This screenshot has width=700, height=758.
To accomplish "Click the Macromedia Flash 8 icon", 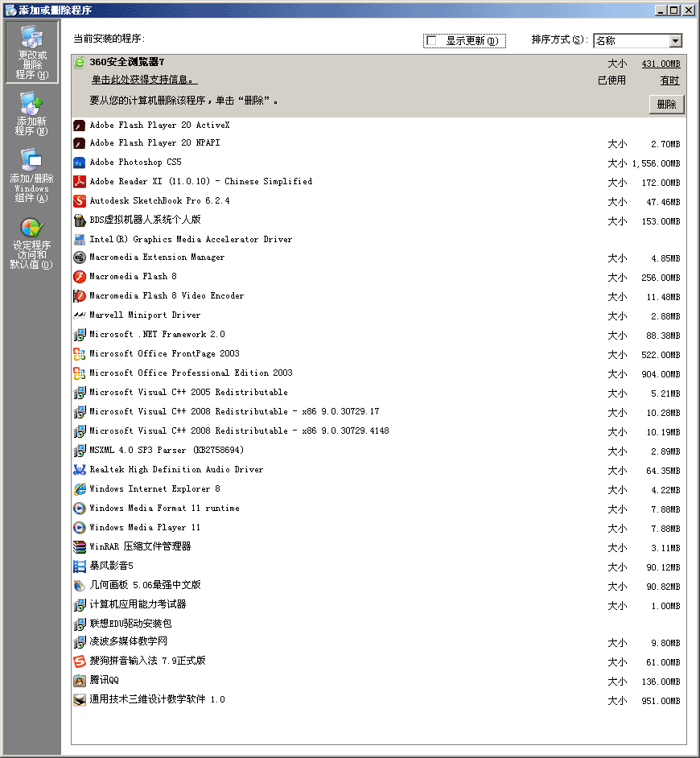I will pyautogui.click(x=80, y=277).
